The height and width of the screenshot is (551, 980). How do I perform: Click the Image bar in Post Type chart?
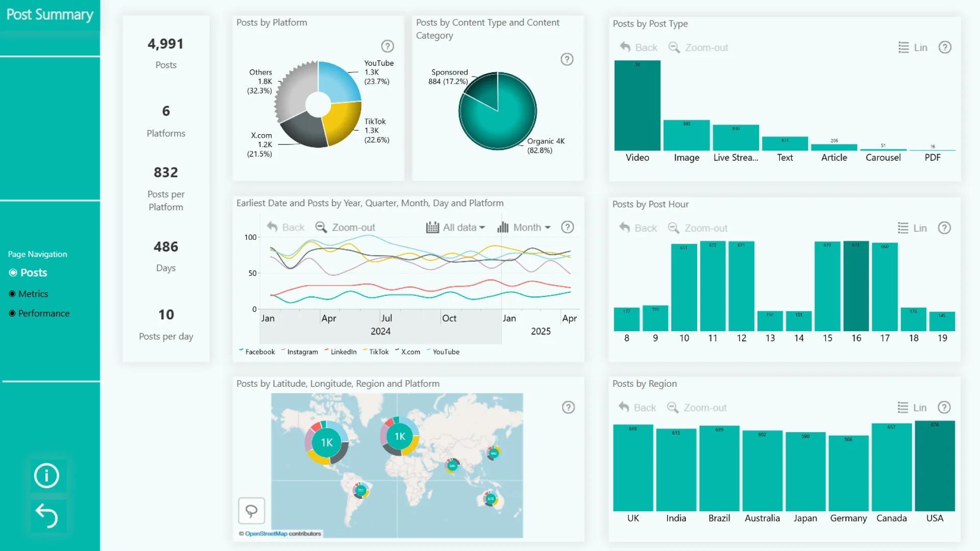point(687,135)
